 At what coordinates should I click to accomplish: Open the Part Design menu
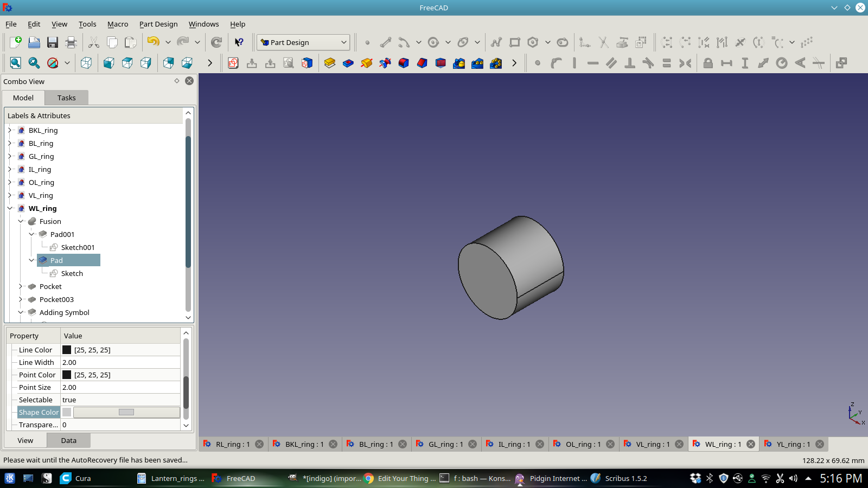(158, 24)
